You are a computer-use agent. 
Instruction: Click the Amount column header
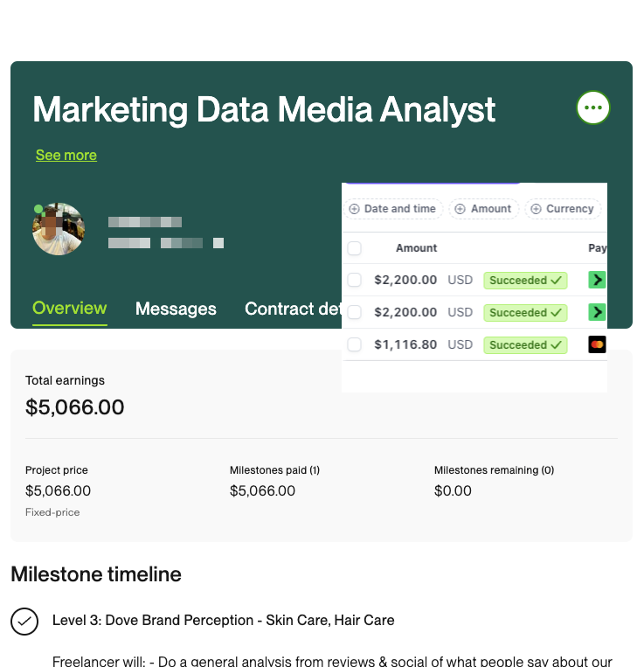point(416,248)
